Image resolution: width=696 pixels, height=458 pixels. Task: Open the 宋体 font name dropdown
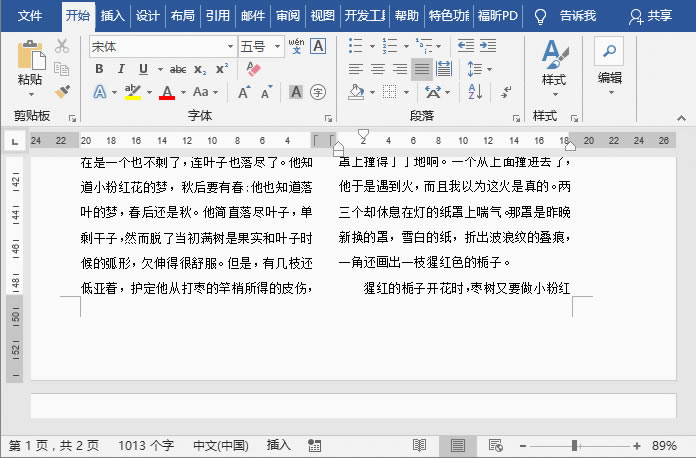point(230,46)
